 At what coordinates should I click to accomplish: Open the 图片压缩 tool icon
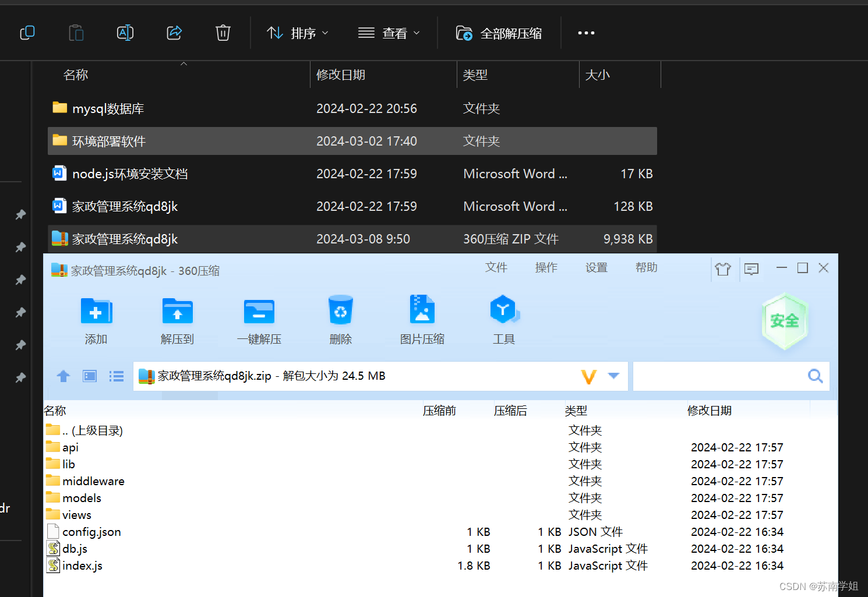tap(422, 319)
